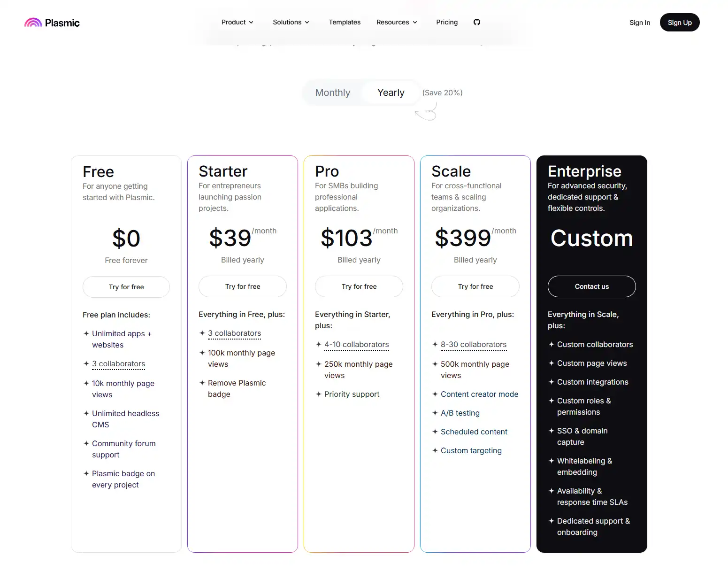Click Try for free under Starter
728x587 pixels.
click(243, 286)
